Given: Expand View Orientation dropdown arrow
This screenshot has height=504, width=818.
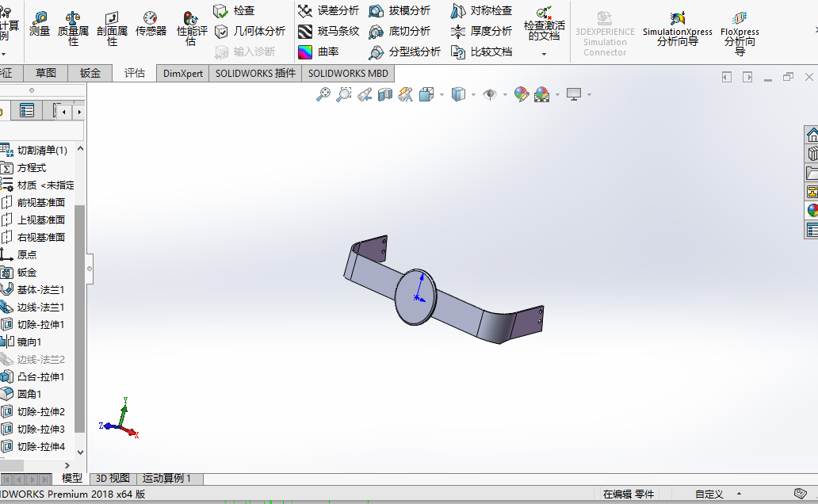Looking at the screenshot, I should click(x=441, y=94).
